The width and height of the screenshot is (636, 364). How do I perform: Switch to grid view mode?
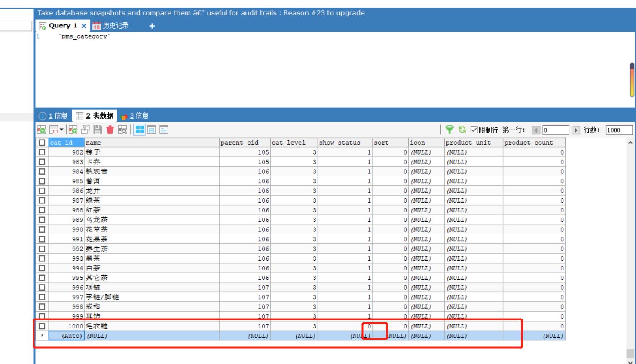point(140,130)
